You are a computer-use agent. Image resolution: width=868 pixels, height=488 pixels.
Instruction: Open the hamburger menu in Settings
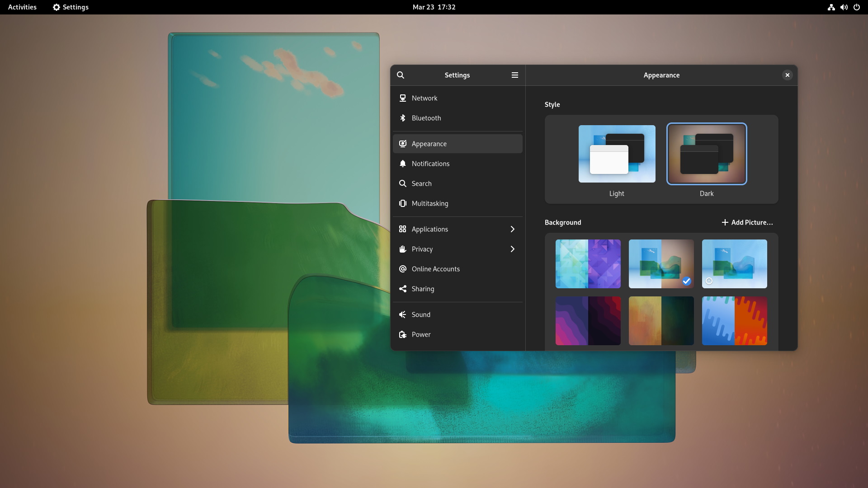coord(515,75)
